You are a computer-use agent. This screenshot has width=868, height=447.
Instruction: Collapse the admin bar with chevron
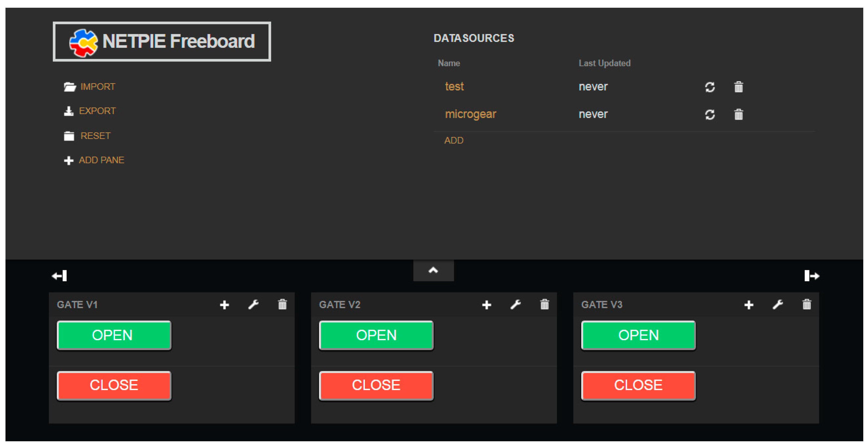433,270
